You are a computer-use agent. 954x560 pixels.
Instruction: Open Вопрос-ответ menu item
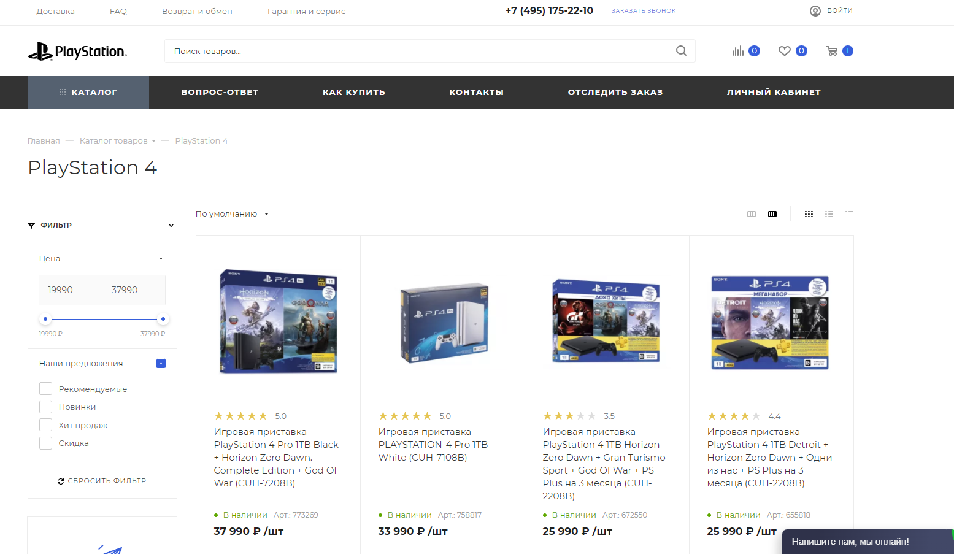coord(220,92)
